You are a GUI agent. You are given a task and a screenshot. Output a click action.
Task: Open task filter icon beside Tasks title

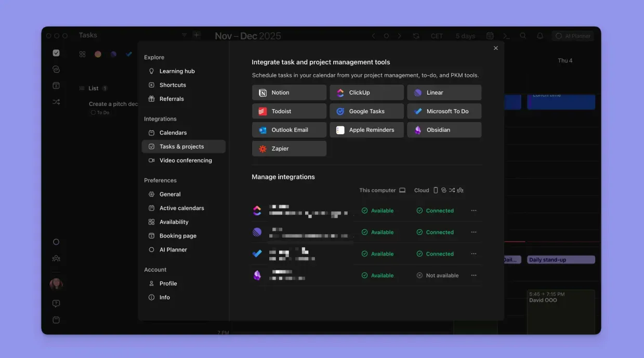(184, 35)
